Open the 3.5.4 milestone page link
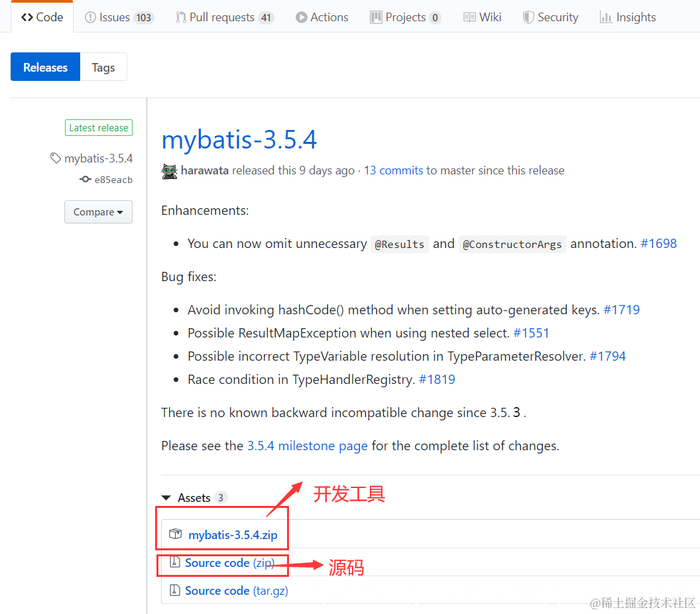The width and height of the screenshot is (700, 614). 308,446
